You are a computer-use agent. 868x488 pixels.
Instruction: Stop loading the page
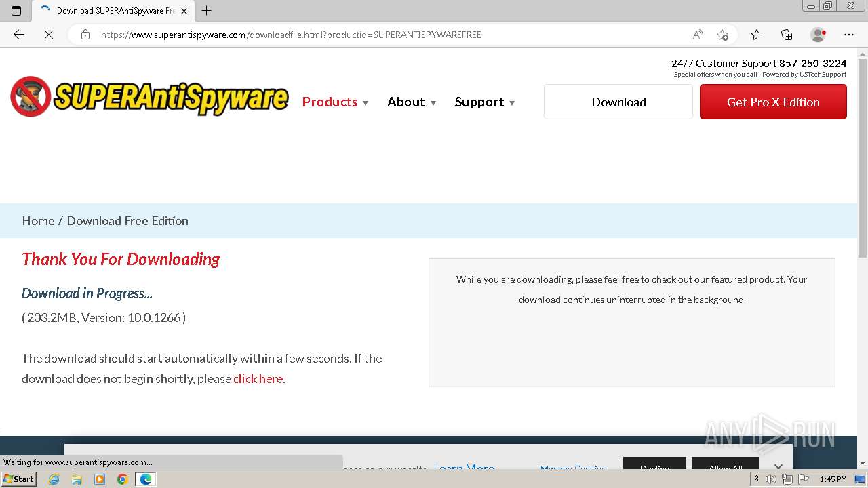click(x=49, y=35)
